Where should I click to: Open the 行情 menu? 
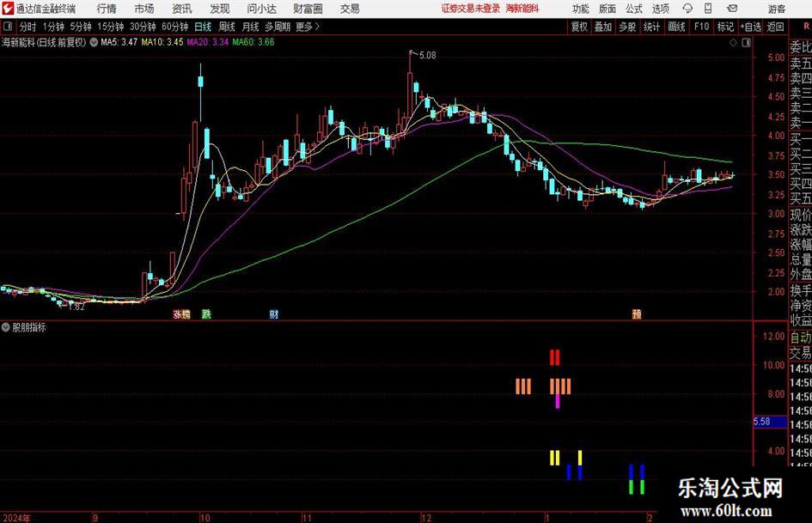coord(107,9)
